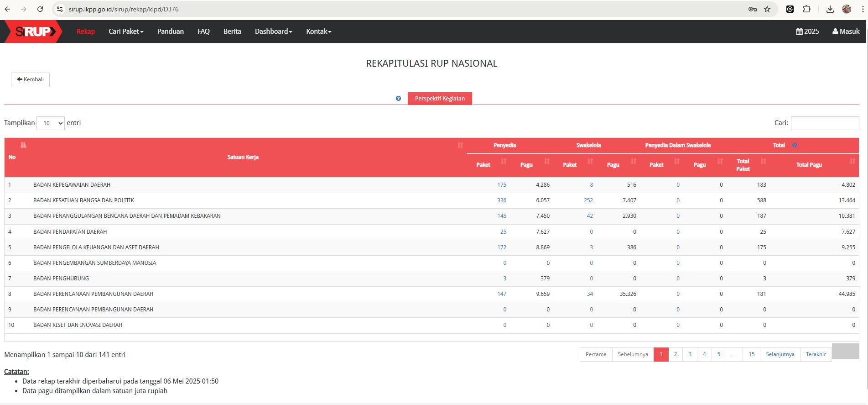Sort by Total Paket column

click(x=764, y=161)
